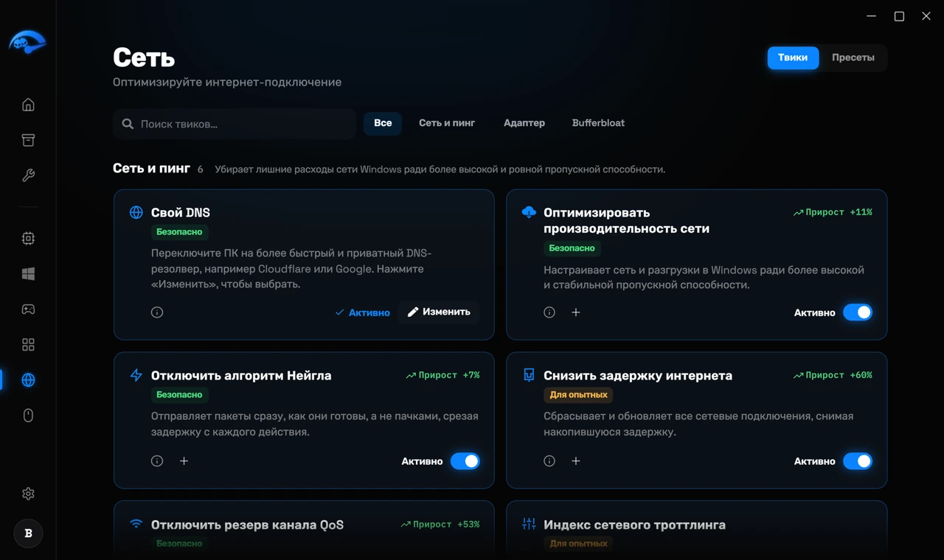944x560 pixels.
Task: Open the four-squares apps sidebar section
Action: pos(28,345)
